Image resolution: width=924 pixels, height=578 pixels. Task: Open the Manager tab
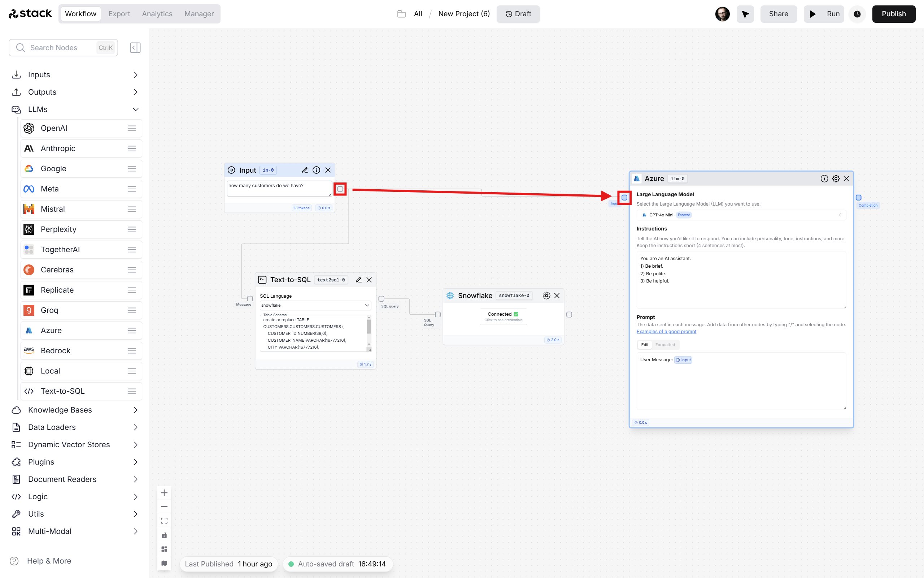199,14
